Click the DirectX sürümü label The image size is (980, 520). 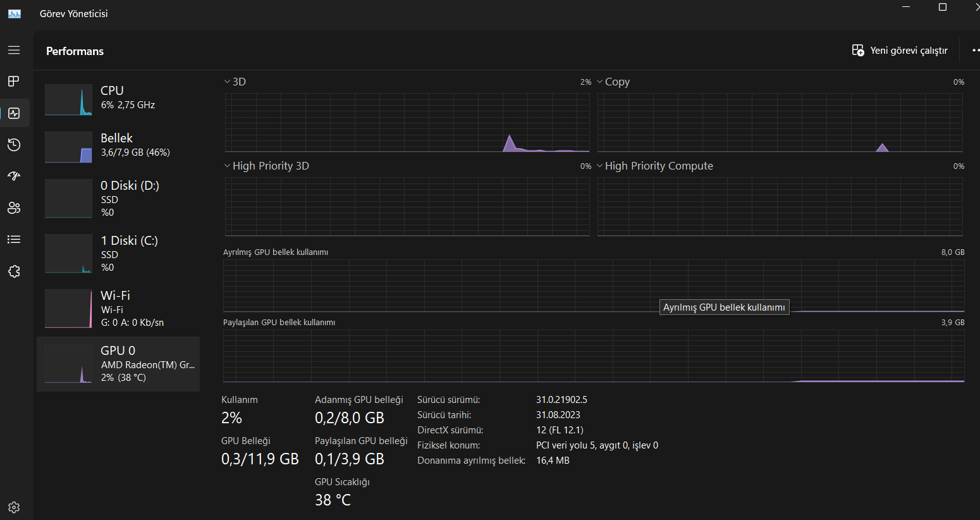coord(450,430)
